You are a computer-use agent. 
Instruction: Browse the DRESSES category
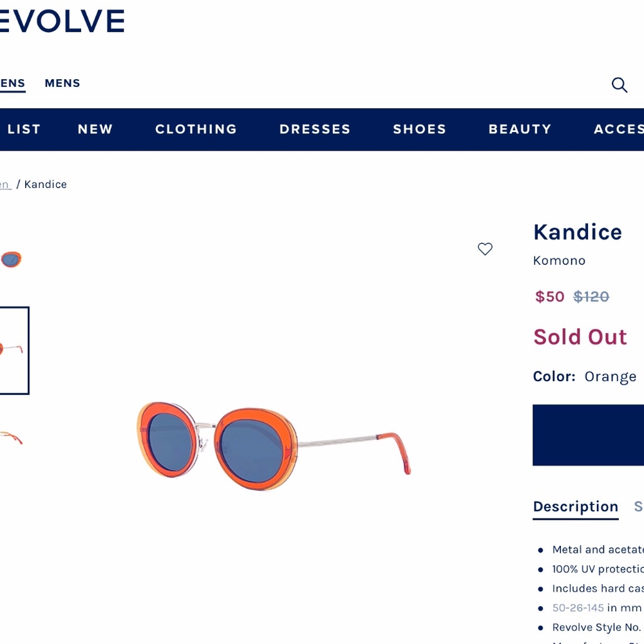pos(315,129)
